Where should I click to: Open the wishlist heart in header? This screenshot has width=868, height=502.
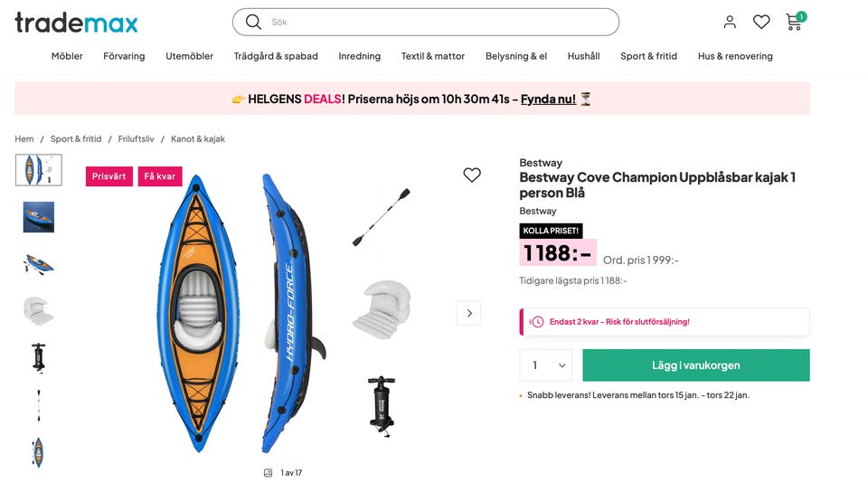(x=761, y=22)
